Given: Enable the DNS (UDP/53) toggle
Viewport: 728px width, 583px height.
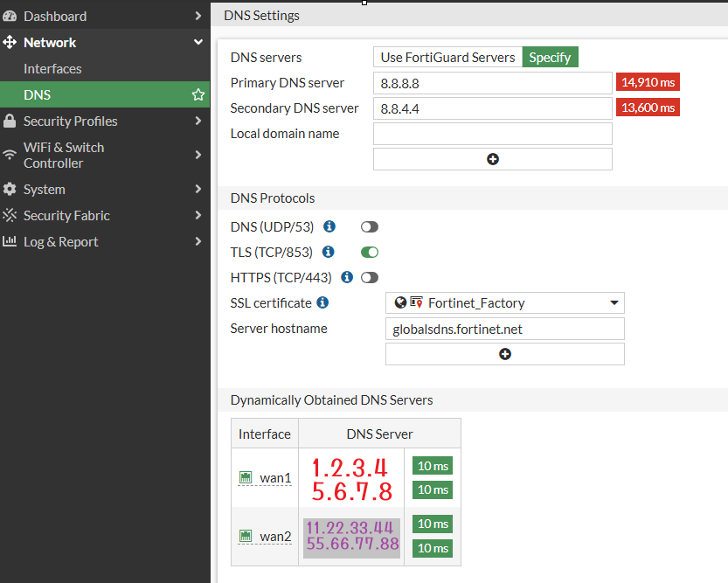Looking at the screenshot, I should (x=370, y=227).
